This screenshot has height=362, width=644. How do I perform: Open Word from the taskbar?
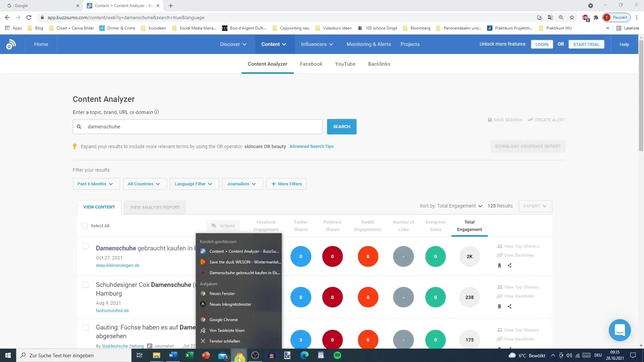(173, 355)
